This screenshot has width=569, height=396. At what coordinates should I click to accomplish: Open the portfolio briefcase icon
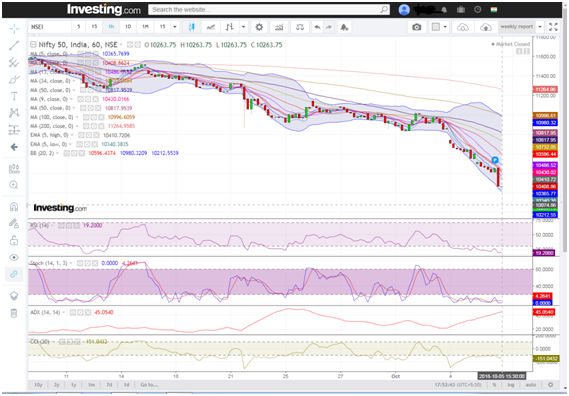click(x=461, y=10)
